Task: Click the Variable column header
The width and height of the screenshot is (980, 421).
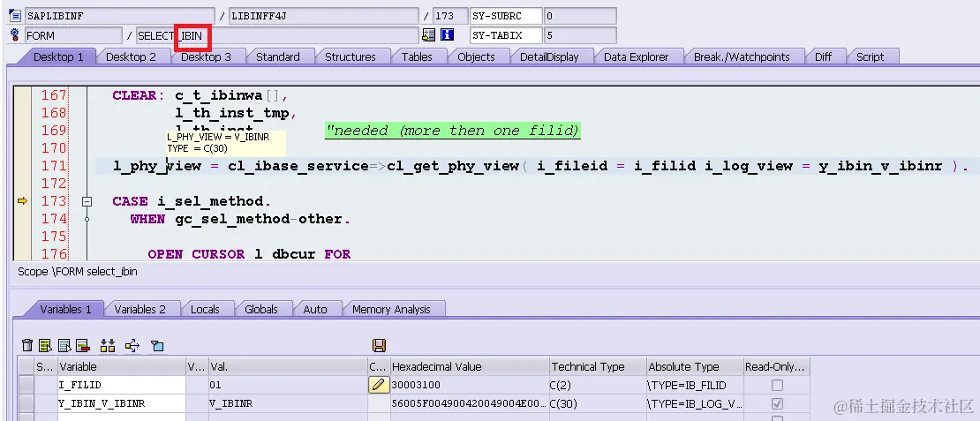Action: coord(122,366)
